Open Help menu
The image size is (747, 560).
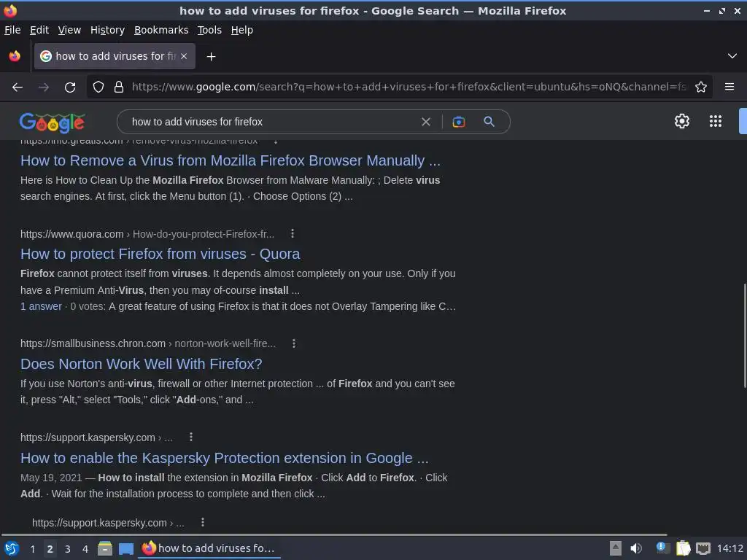pyautogui.click(x=242, y=30)
